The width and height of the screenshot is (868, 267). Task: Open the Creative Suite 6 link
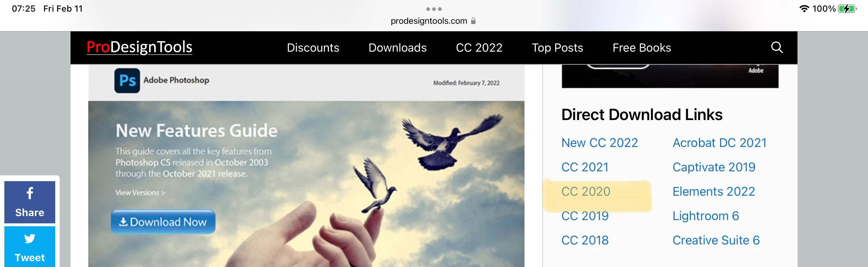(716, 240)
